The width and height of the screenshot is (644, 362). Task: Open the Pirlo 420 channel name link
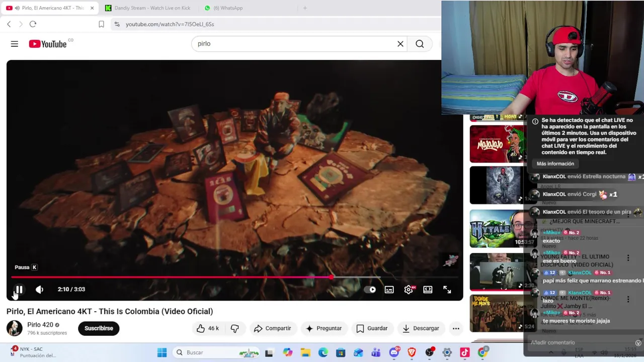point(40,325)
